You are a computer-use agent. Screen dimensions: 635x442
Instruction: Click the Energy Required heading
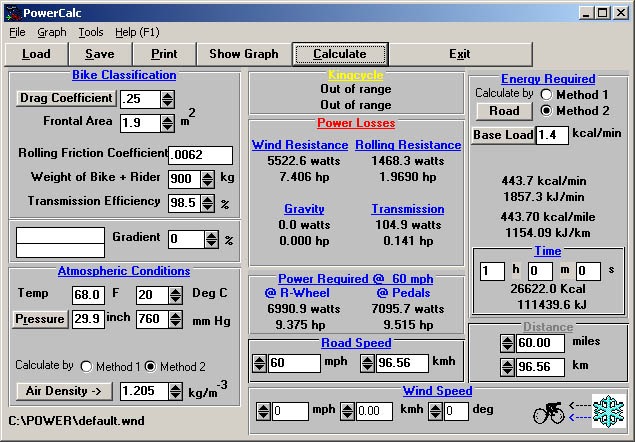point(548,79)
